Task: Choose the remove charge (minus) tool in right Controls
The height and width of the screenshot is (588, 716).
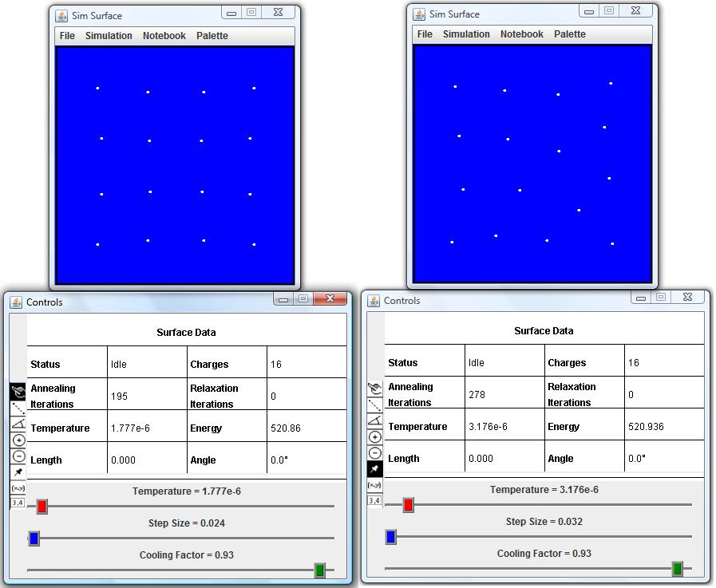Action: tap(374, 453)
